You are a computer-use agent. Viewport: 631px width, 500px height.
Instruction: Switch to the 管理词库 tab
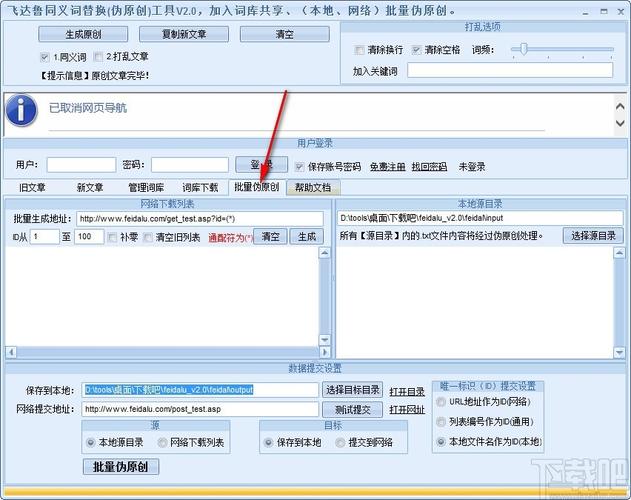click(x=146, y=188)
